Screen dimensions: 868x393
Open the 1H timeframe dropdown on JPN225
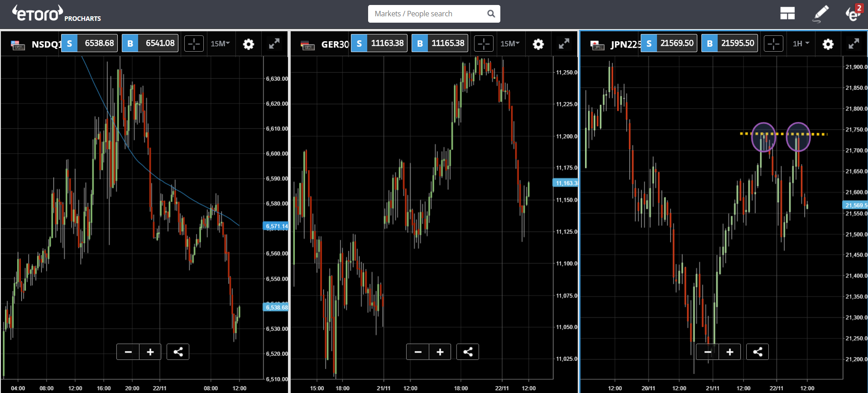coord(801,44)
